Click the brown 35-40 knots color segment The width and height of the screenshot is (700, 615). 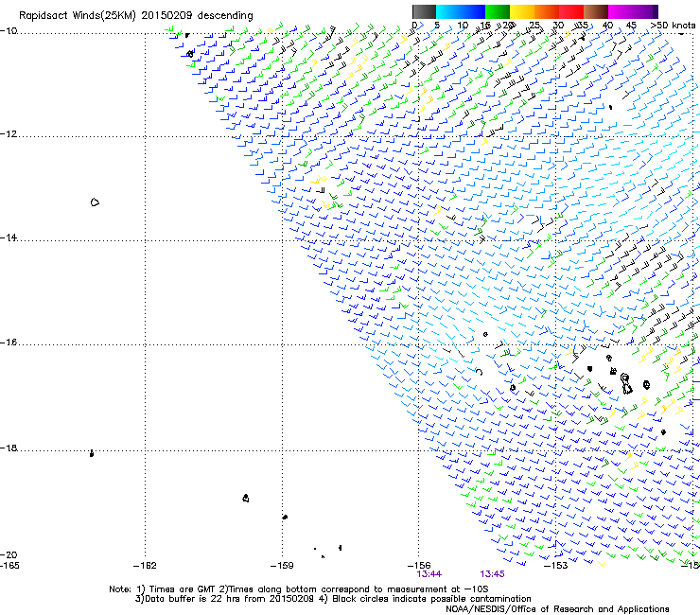[596, 11]
